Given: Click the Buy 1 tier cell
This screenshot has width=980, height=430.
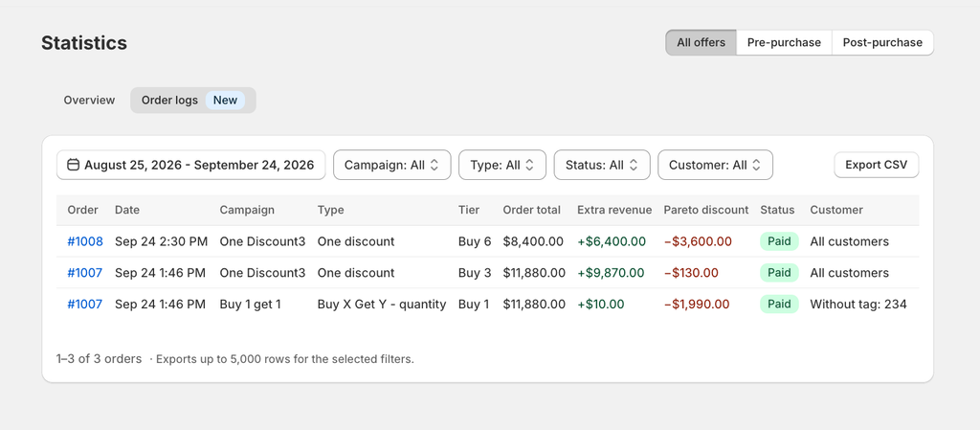Looking at the screenshot, I should (475, 305).
